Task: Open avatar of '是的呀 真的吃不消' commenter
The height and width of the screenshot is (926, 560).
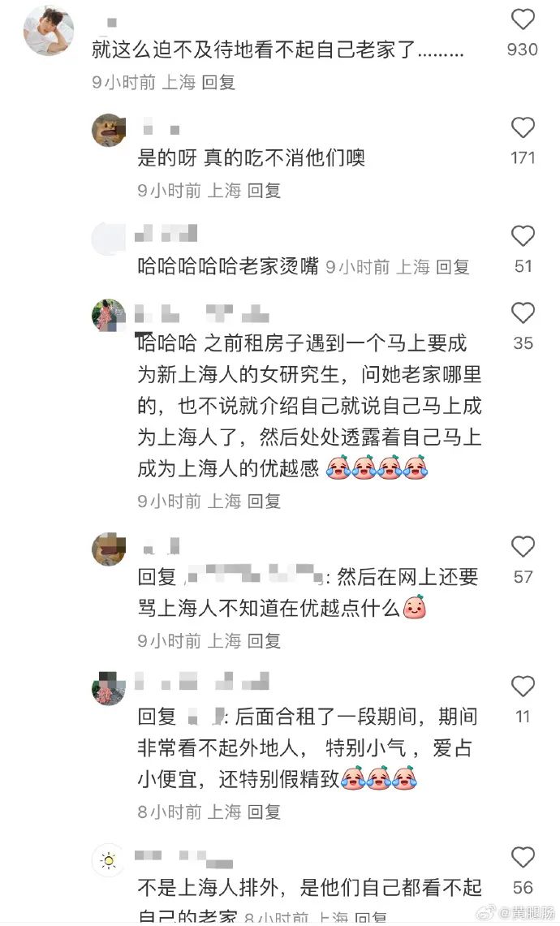Action: [x=109, y=130]
